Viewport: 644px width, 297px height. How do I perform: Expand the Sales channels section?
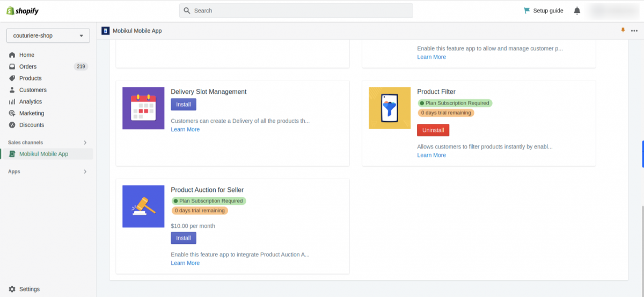[85, 143]
